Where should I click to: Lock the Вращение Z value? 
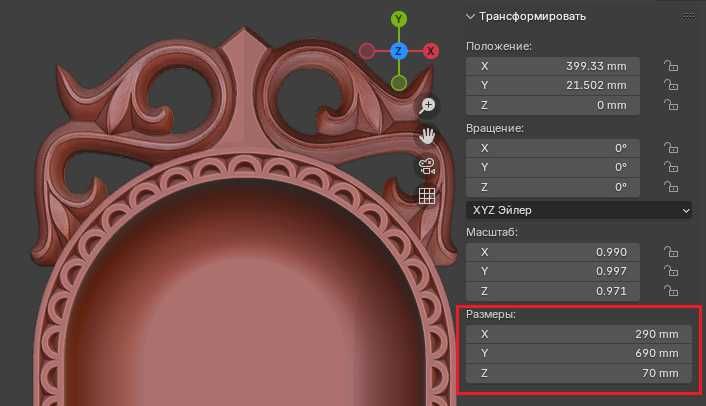point(671,187)
